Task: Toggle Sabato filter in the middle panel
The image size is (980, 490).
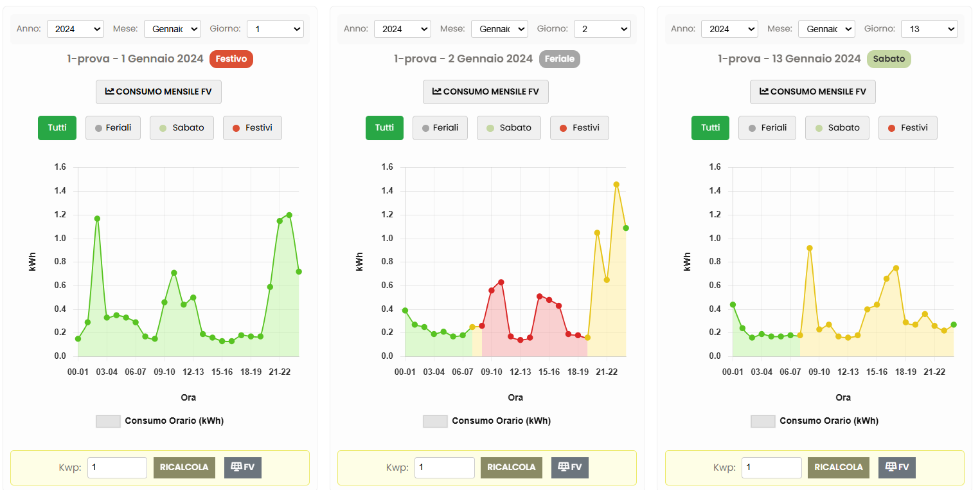Action: point(508,128)
